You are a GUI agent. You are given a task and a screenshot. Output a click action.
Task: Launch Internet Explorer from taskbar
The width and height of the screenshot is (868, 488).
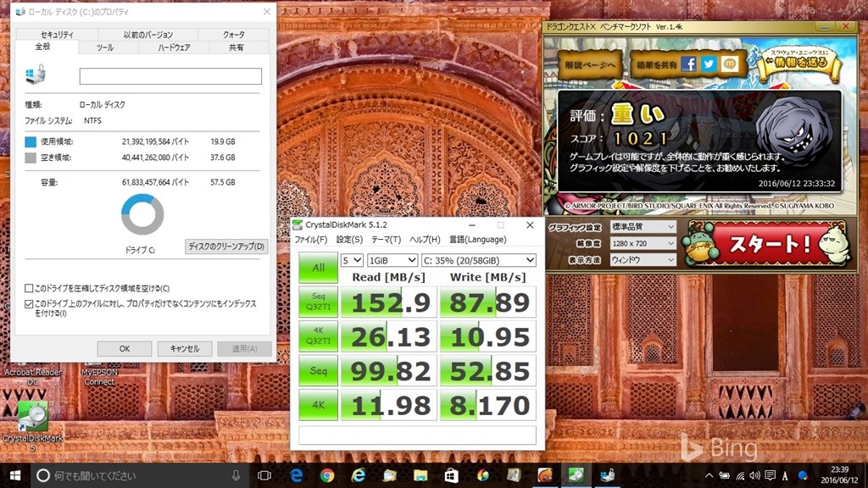(x=359, y=475)
